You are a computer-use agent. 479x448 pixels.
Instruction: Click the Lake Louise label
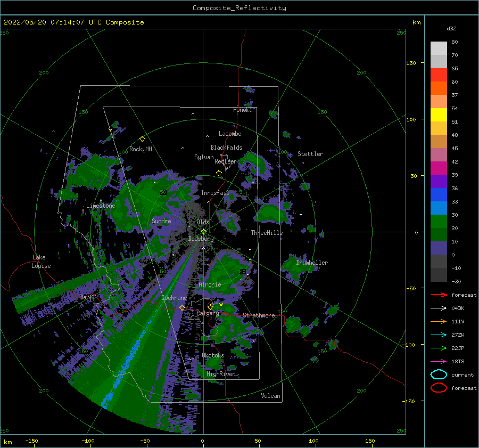click(x=41, y=262)
